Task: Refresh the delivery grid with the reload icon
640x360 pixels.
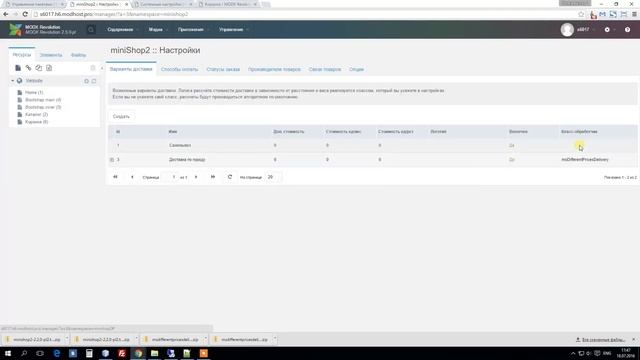Action: click(x=230, y=177)
